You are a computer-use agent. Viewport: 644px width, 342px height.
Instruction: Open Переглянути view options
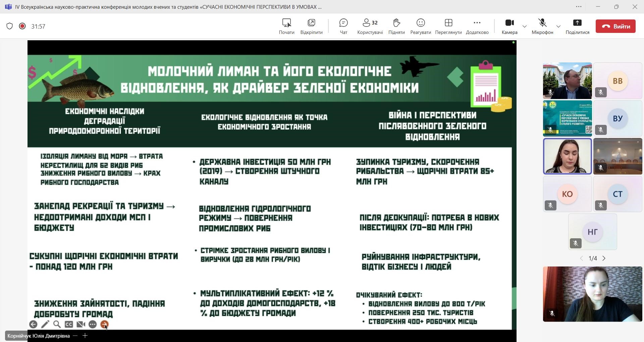click(x=448, y=26)
